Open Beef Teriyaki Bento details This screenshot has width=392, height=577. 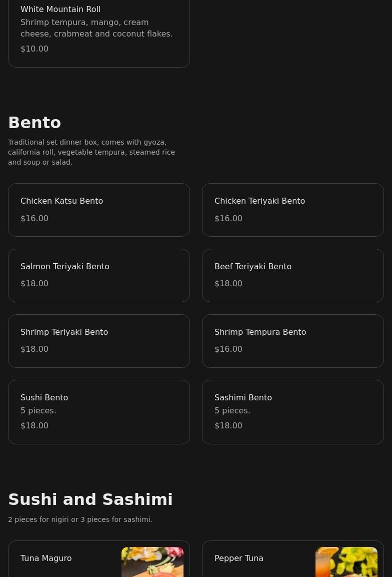(x=292, y=275)
